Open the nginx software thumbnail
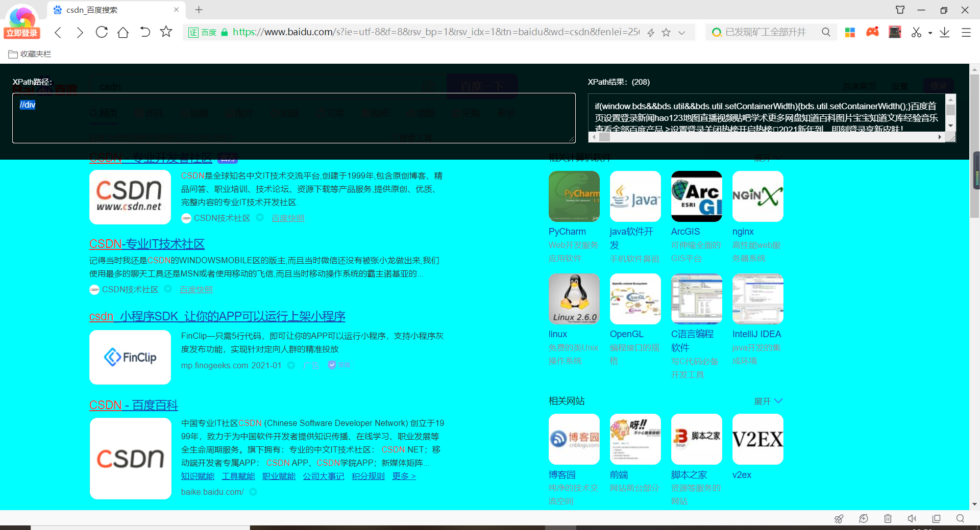This screenshot has width=980, height=530. click(758, 196)
